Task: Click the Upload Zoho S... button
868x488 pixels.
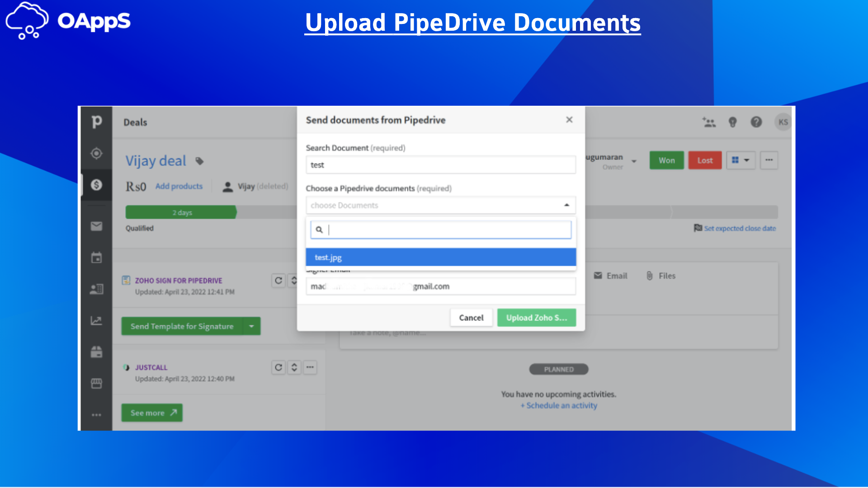Action: 537,318
